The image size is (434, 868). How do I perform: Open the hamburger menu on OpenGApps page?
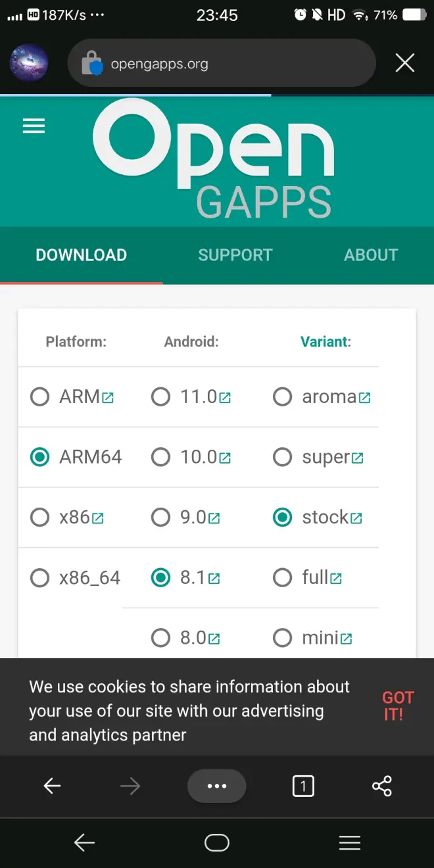point(34,126)
